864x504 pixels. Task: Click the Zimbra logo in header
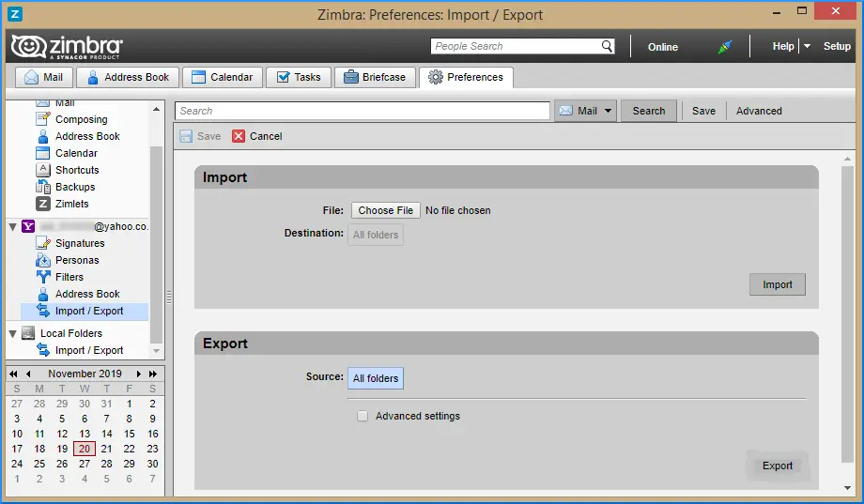point(67,47)
